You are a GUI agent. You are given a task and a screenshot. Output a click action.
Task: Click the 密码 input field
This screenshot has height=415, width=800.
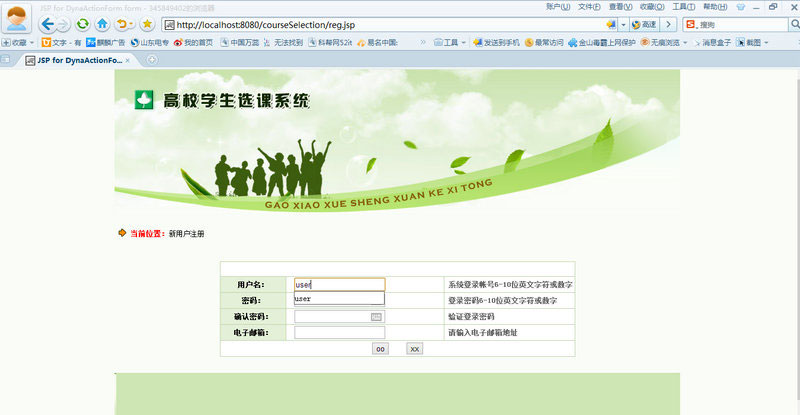tap(339, 299)
